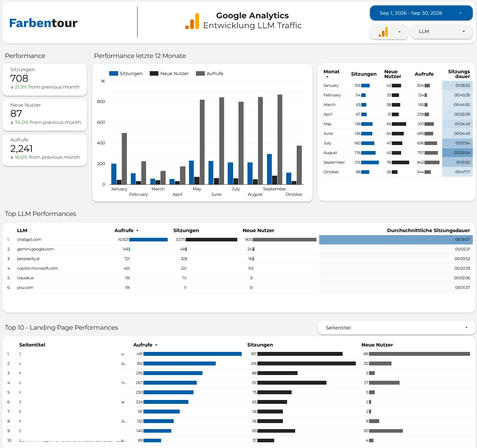Click ascending sort arrow under Monat header
The image size is (477, 448).
[x=327, y=77]
